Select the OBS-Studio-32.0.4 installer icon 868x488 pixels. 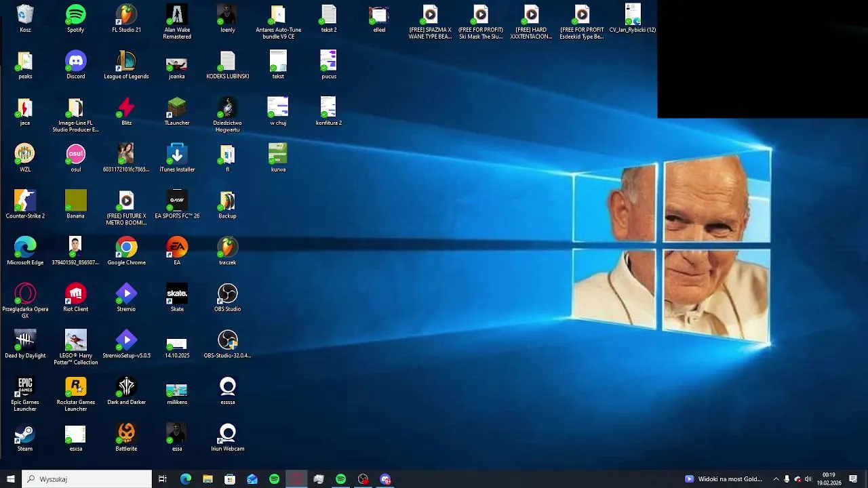(227, 344)
